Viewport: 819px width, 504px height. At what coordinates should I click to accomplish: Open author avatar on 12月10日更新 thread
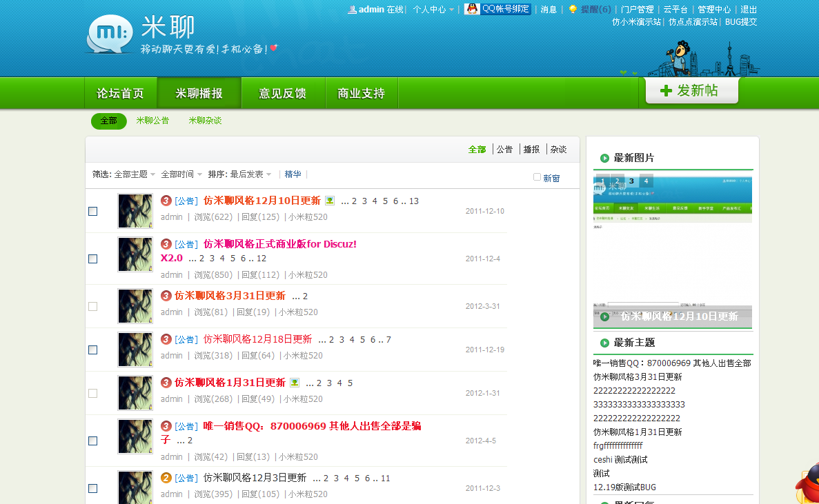coord(135,211)
